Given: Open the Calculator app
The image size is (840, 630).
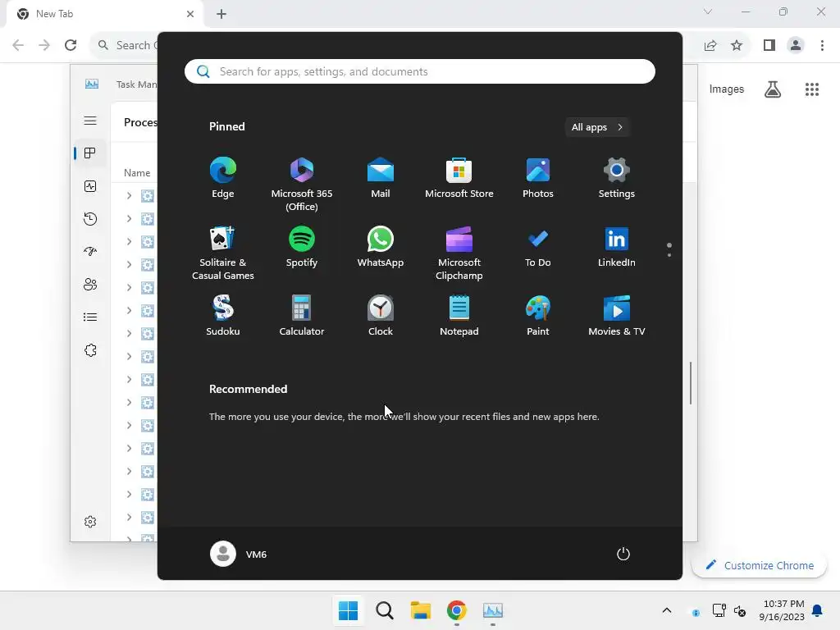Looking at the screenshot, I should point(302,316).
